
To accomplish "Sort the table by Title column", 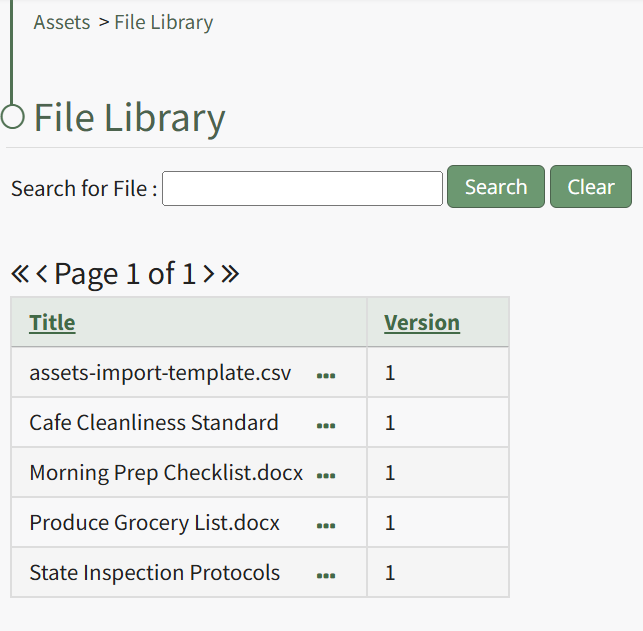I will pos(52,322).
